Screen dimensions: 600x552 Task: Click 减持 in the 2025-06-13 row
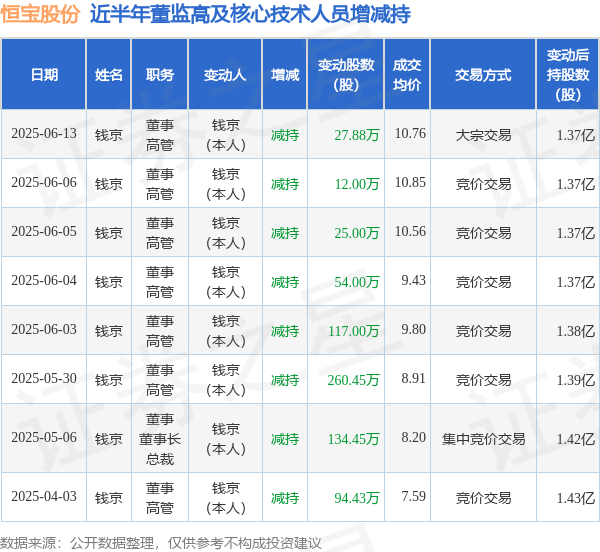pyautogui.click(x=285, y=135)
